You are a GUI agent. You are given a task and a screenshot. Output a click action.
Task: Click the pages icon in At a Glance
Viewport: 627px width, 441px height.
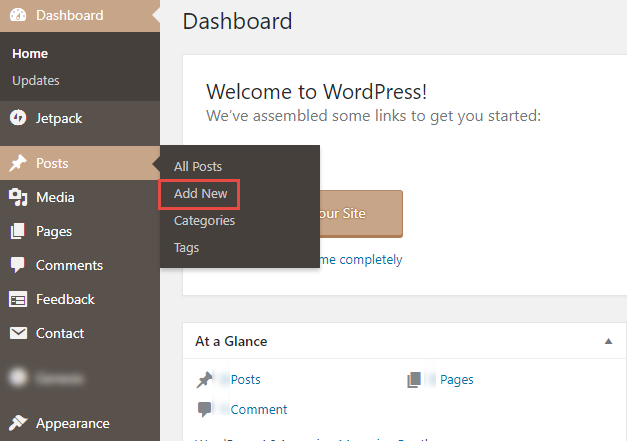(414, 380)
